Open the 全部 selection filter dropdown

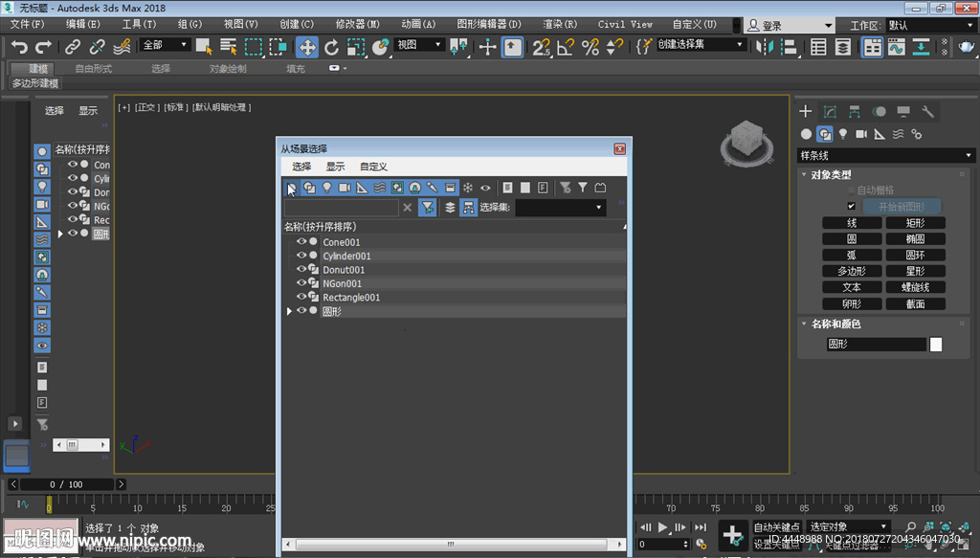[165, 45]
